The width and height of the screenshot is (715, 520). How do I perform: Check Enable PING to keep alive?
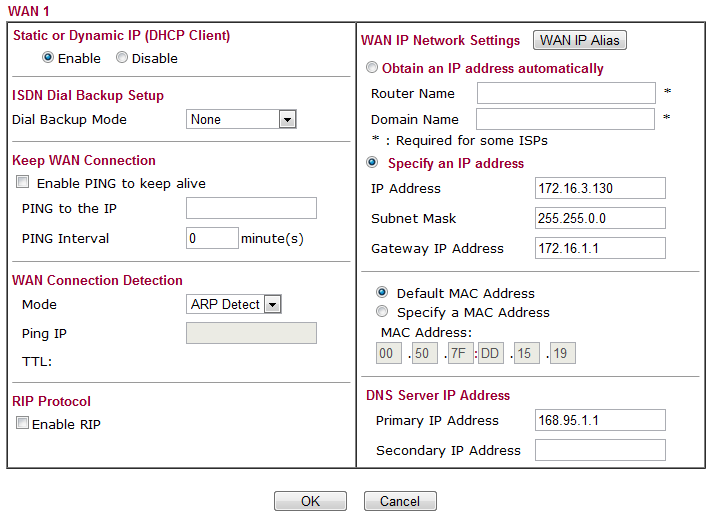pyautogui.click(x=23, y=184)
